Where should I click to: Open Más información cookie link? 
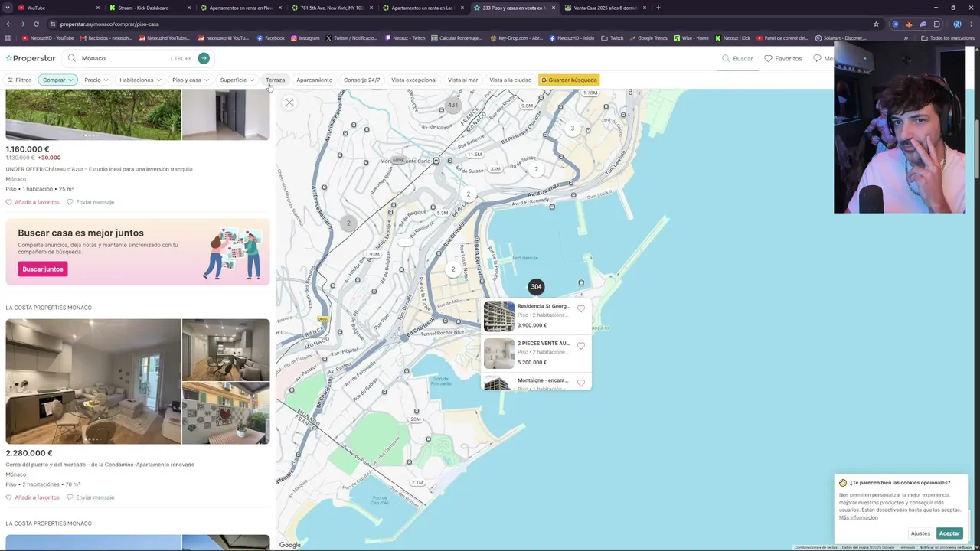(x=858, y=518)
